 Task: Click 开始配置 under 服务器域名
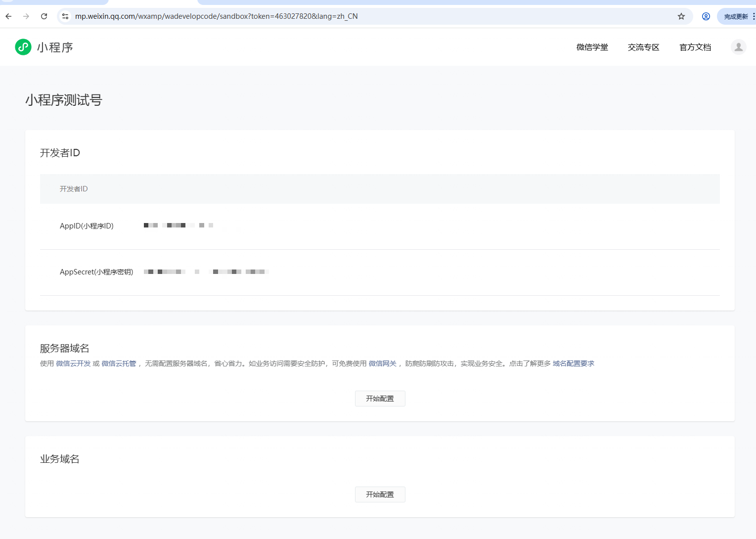pyautogui.click(x=380, y=399)
